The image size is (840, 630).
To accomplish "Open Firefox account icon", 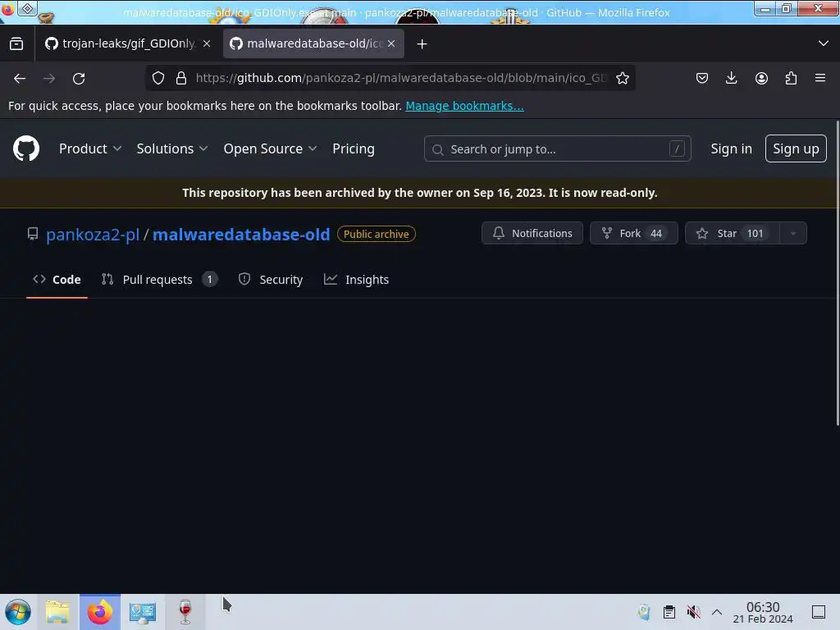I will 761,78.
